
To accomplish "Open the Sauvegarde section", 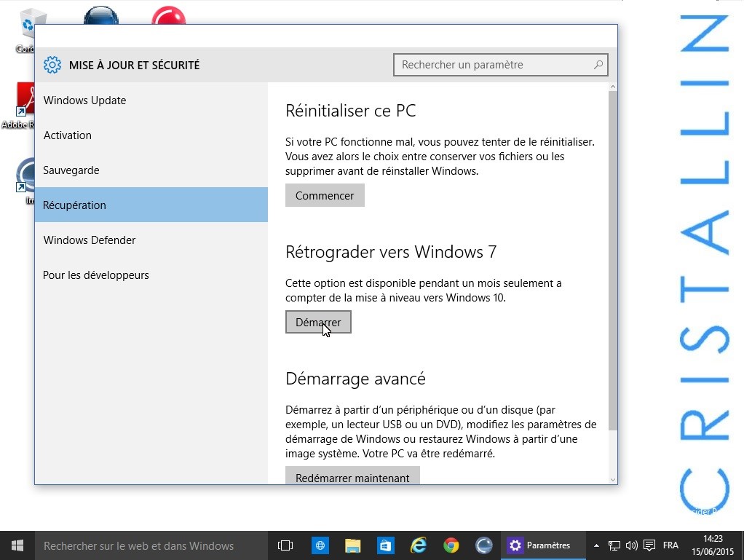I will 151,170.
